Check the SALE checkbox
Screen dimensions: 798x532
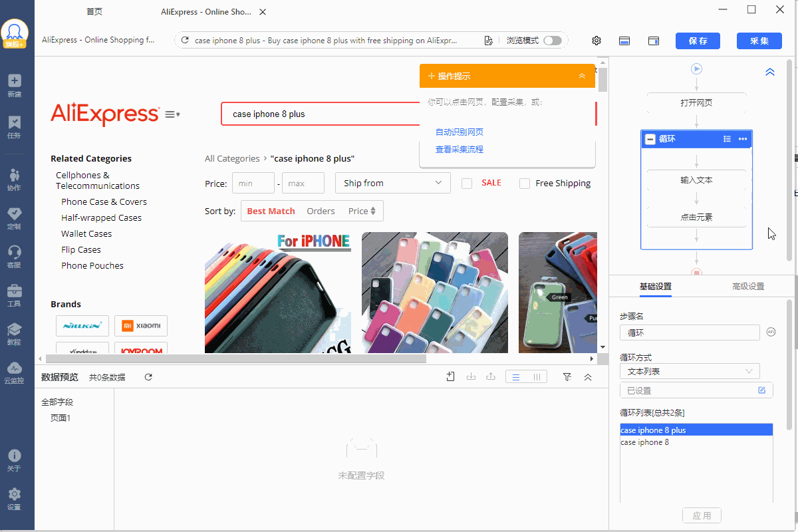(467, 183)
